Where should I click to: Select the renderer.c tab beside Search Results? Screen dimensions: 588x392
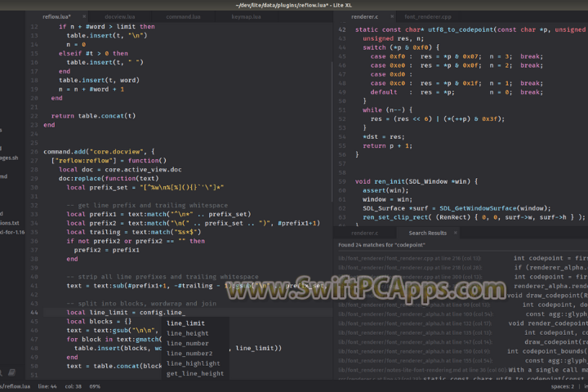pyautogui.click(x=364, y=234)
